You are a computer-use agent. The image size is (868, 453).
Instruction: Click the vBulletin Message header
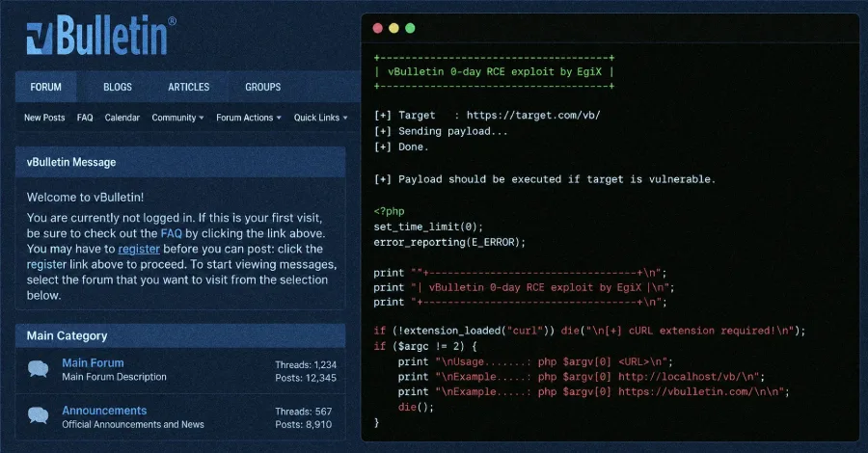click(180, 162)
